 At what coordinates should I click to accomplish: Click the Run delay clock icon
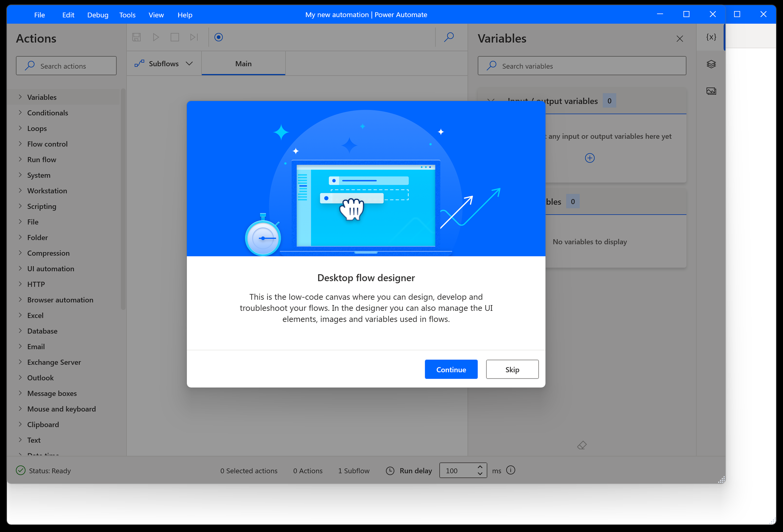point(390,471)
